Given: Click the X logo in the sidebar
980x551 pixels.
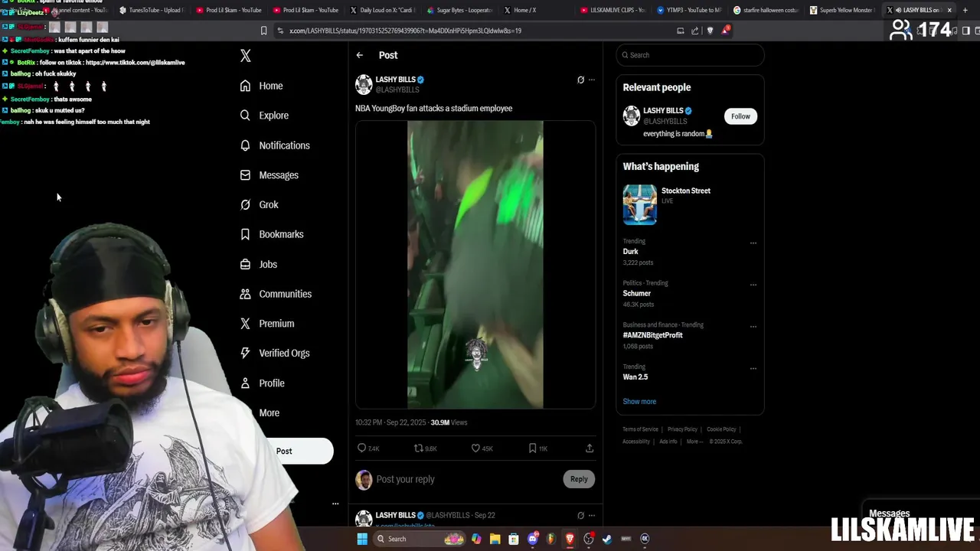Looking at the screenshot, I should (x=245, y=56).
